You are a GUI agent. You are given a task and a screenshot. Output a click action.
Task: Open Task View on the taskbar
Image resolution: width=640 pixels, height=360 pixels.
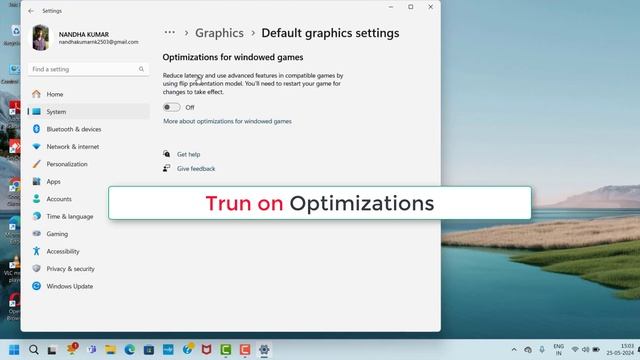(52, 350)
